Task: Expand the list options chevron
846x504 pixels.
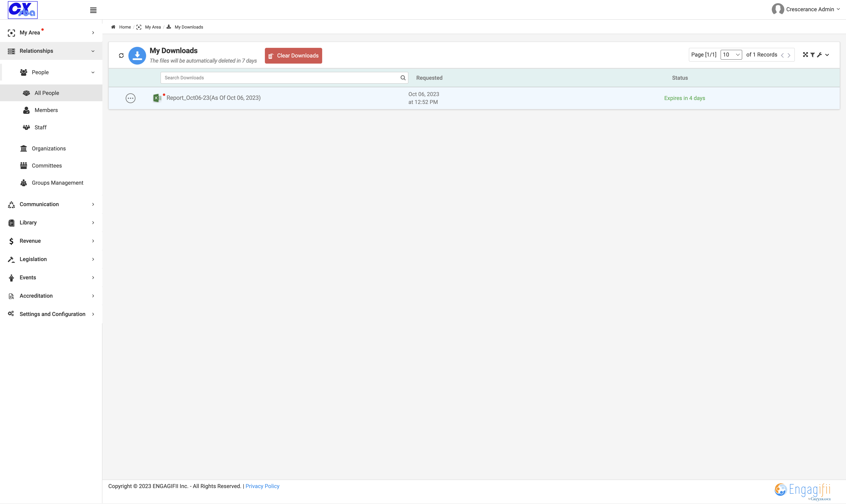Action: pos(827,55)
